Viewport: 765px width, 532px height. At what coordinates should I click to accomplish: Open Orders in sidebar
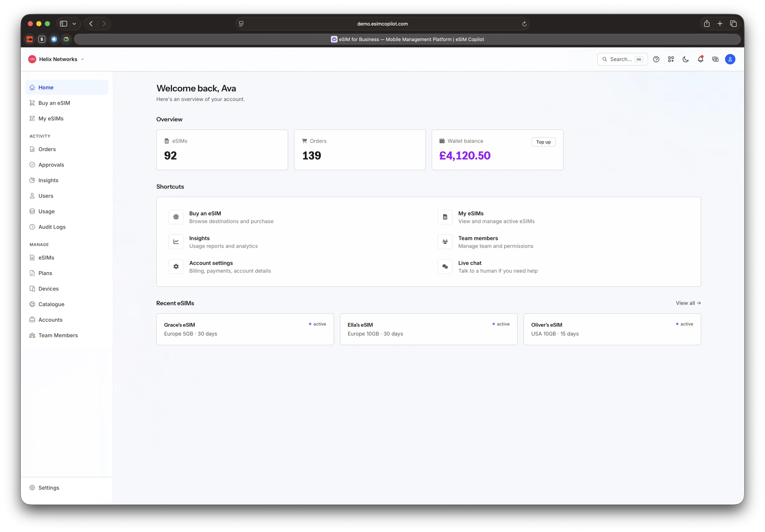pyautogui.click(x=67, y=149)
